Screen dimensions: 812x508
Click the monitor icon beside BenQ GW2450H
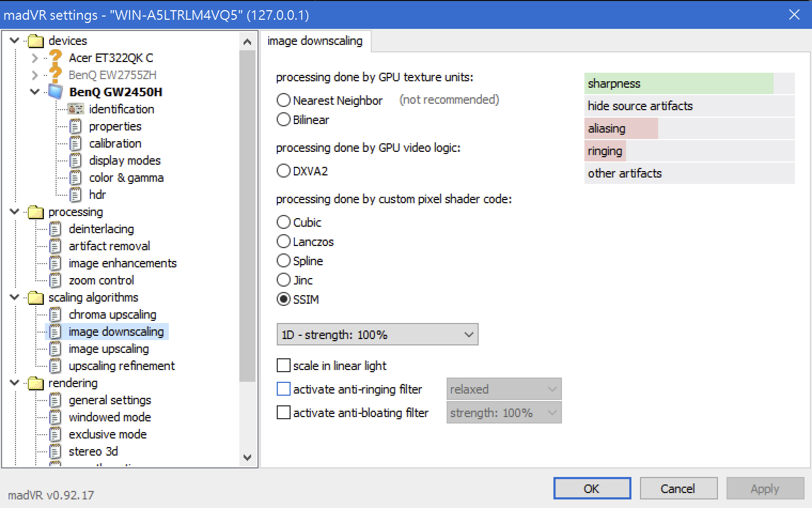pos(56,91)
